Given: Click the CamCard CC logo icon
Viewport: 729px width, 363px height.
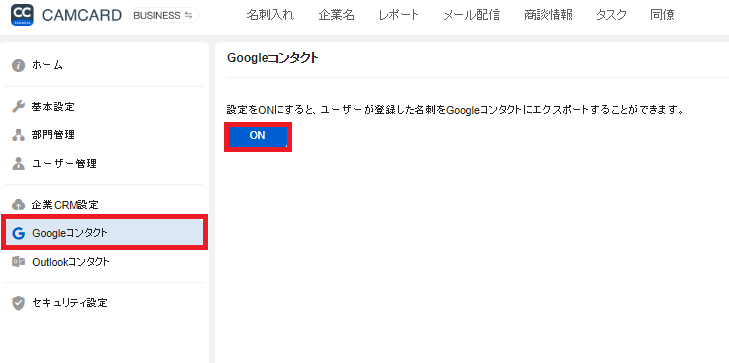Looking at the screenshot, I should pyautogui.click(x=22, y=15).
